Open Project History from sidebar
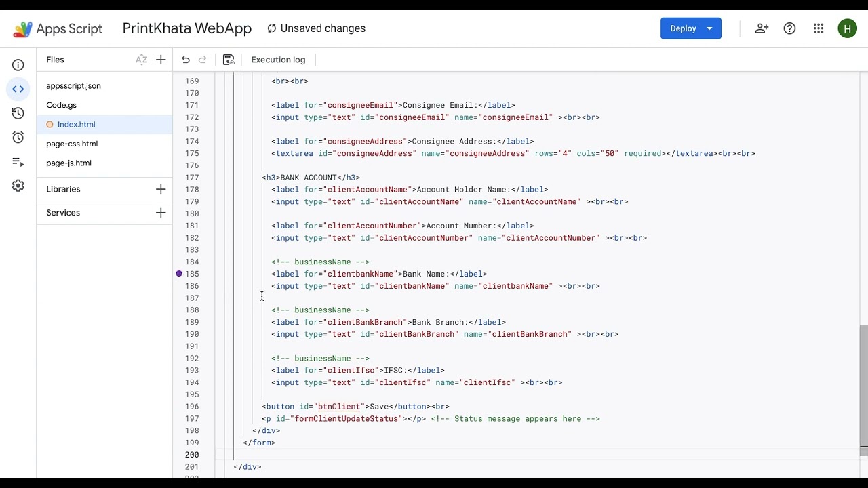The width and height of the screenshot is (868, 488). pos(18,113)
